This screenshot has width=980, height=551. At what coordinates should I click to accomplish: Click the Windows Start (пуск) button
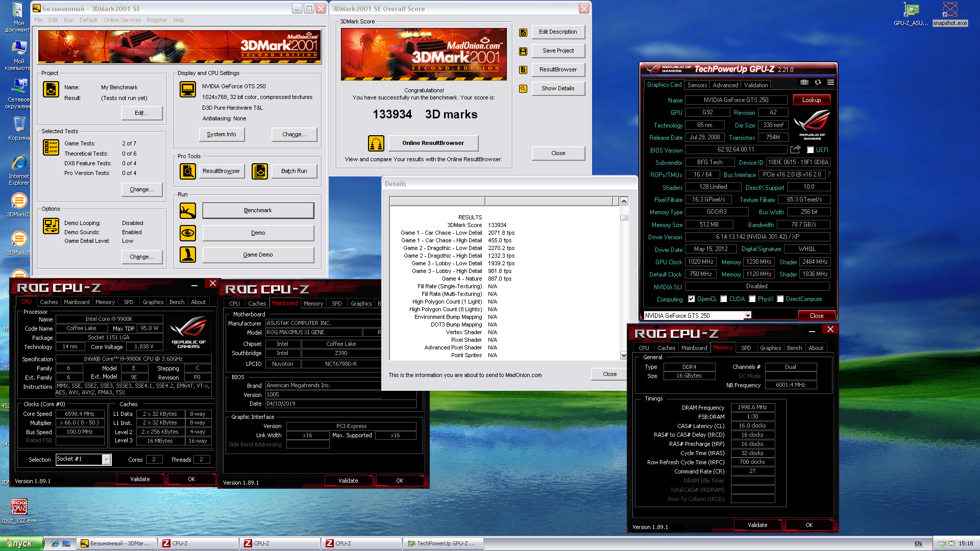click(22, 543)
